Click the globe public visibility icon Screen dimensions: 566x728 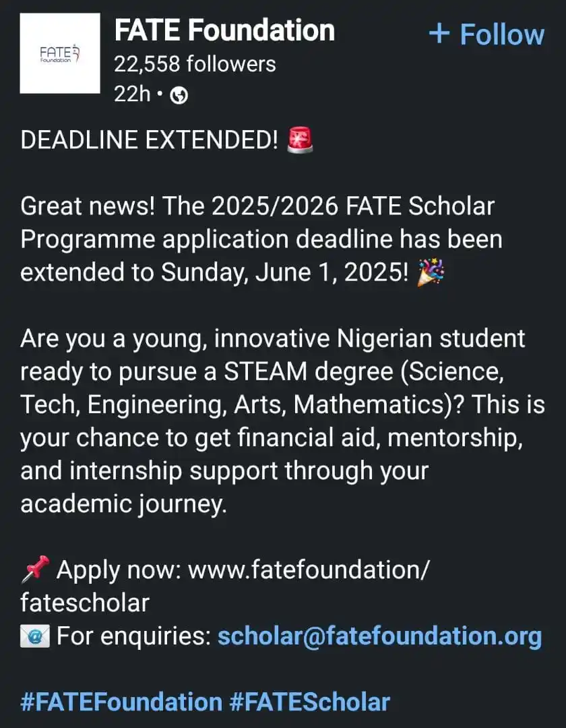179,96
